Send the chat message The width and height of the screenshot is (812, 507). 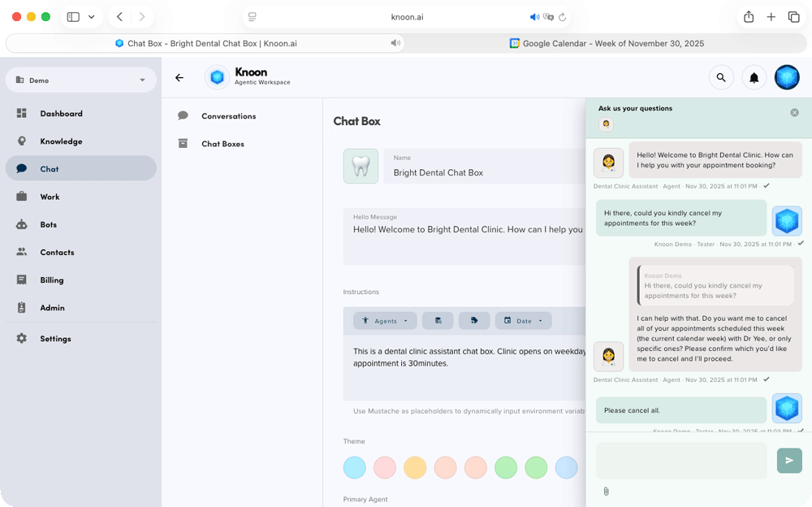click(788, 461)
